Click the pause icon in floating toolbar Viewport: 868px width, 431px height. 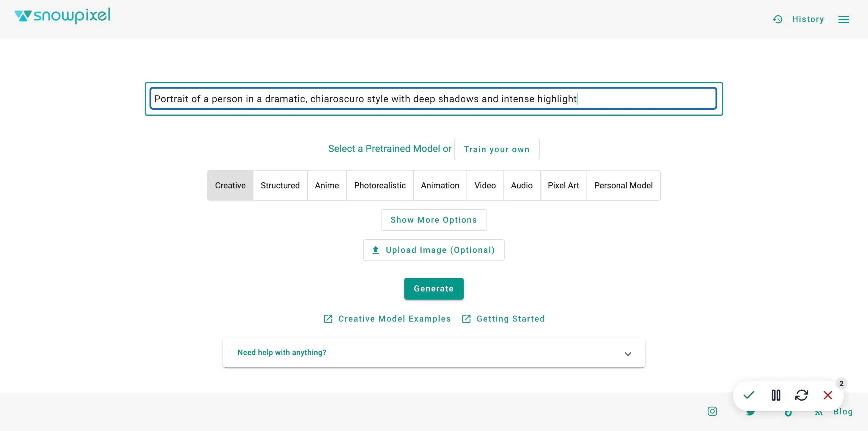tap(776, 395)
